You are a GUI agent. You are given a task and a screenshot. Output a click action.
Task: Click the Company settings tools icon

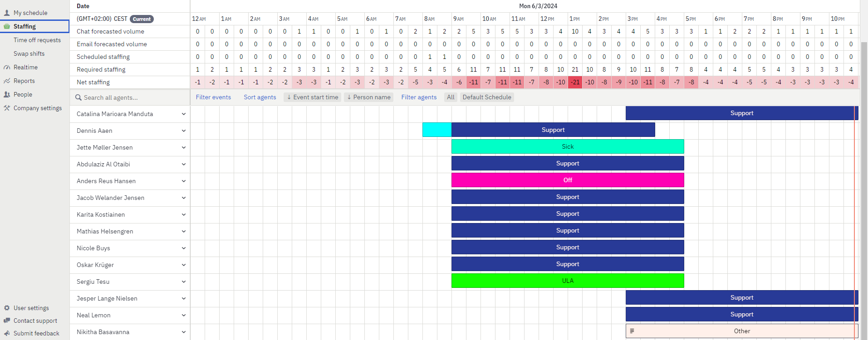(x=7, y=108)
